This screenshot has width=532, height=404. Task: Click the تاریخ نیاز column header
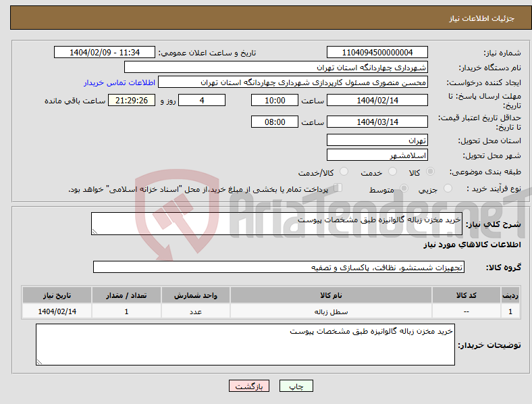(x=57, y=295)
